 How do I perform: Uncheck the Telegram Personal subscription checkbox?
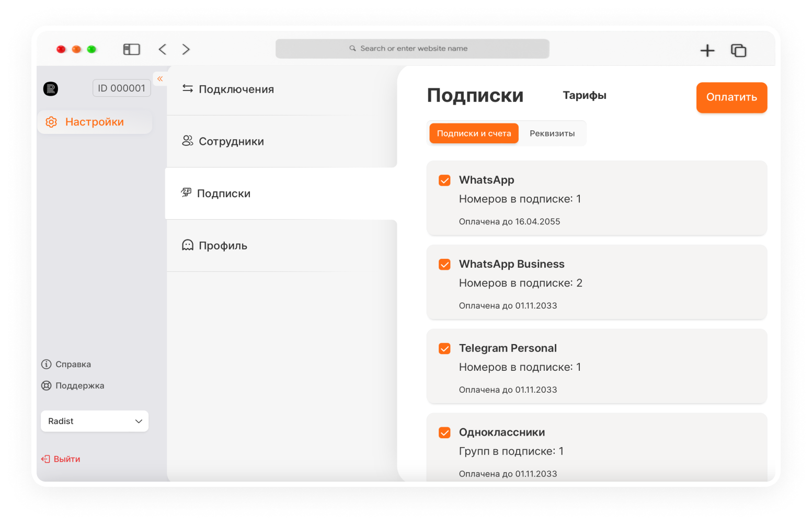[x=444, y=349]
